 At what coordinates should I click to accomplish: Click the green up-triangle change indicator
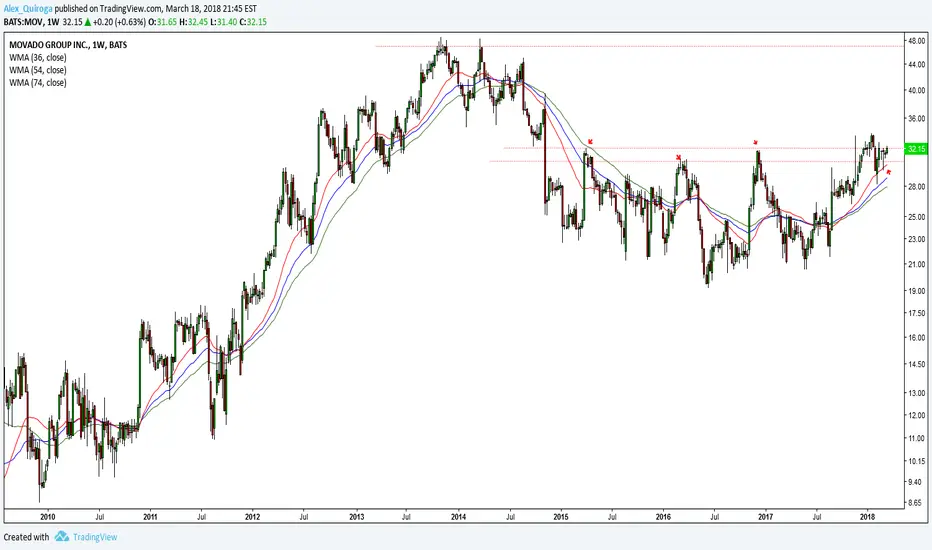click(87, 22)
